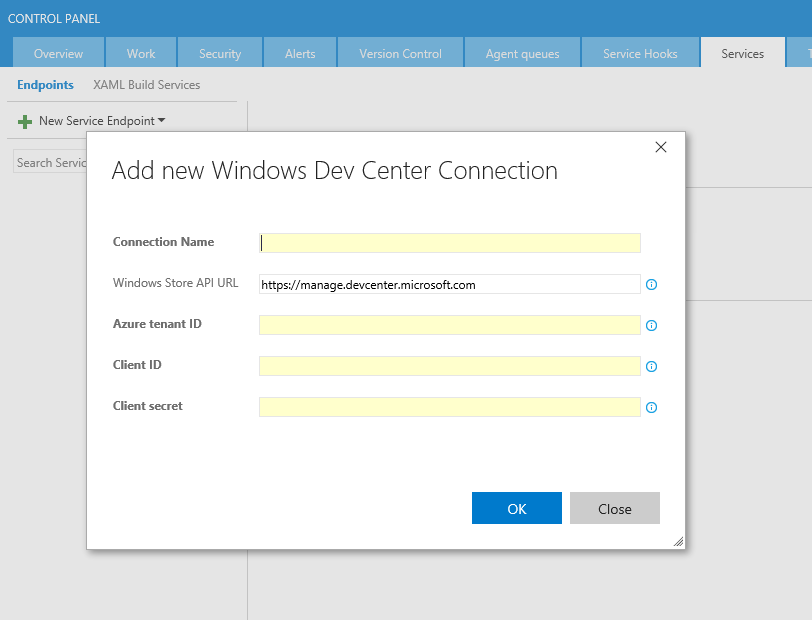Image resolution: width=812 pixels, height=620 pixels.
Task: Click the dialog title Add new Windows Dev Center Connection
Action: (x=335, y=170)
